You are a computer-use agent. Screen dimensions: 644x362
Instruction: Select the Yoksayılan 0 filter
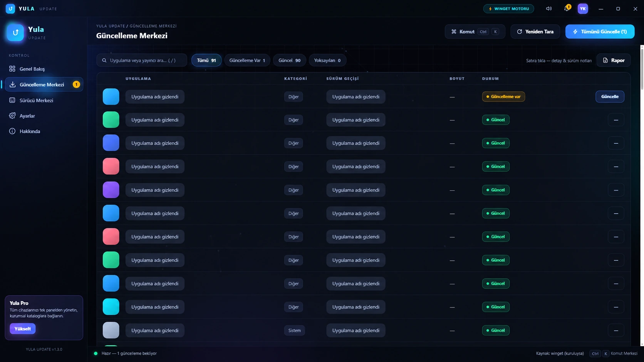327,60
